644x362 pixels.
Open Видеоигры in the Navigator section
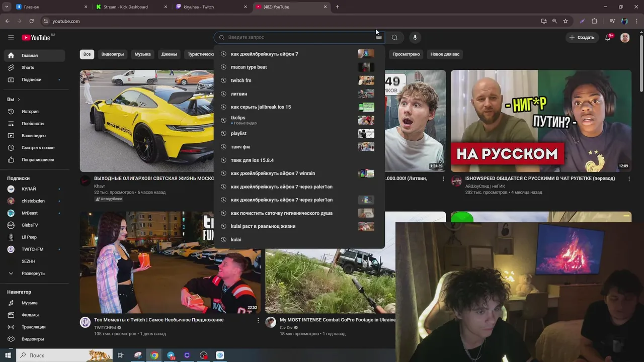pyautogui.click(x=34, y=339)
